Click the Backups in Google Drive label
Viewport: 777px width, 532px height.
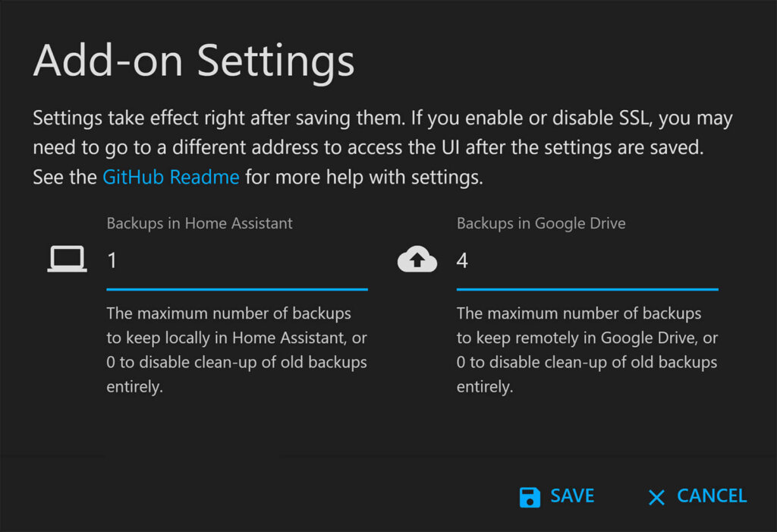[x=540, y=222]
